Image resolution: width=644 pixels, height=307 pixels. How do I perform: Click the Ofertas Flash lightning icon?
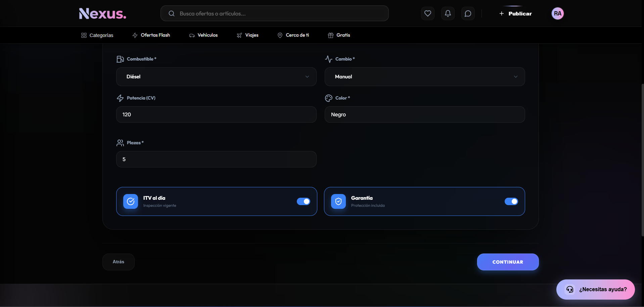tap(135, 35)
